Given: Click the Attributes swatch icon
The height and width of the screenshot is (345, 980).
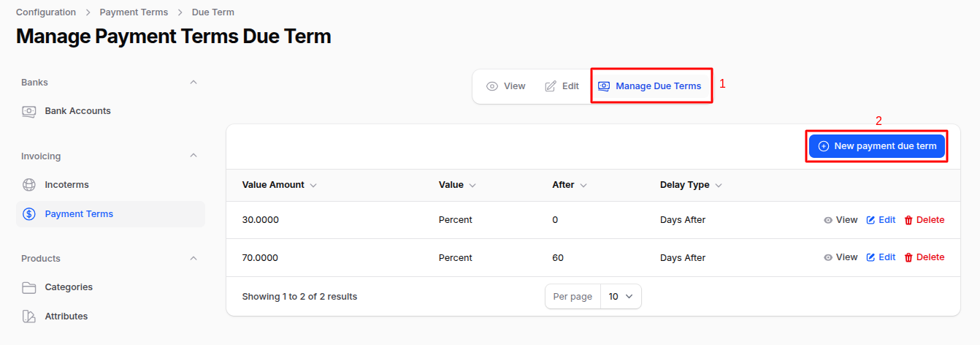Looking at the screenshot, I should point(29,316).
